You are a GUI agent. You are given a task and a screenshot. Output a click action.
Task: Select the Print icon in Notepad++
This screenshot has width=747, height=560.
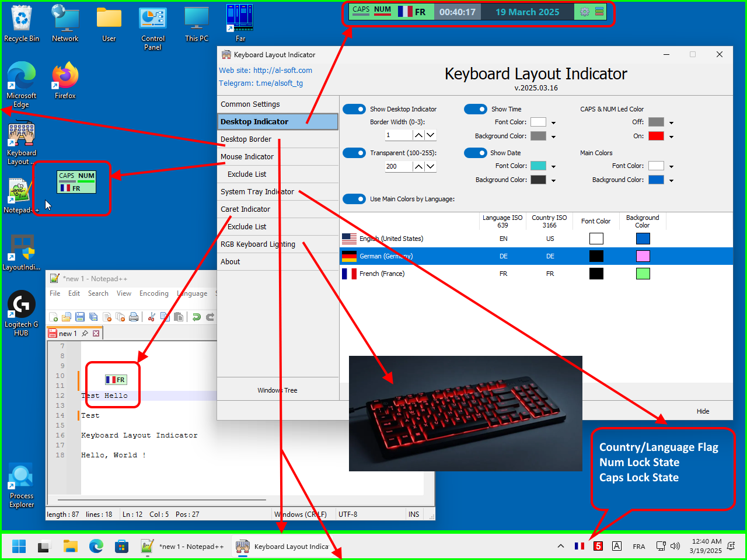[133, 317]
